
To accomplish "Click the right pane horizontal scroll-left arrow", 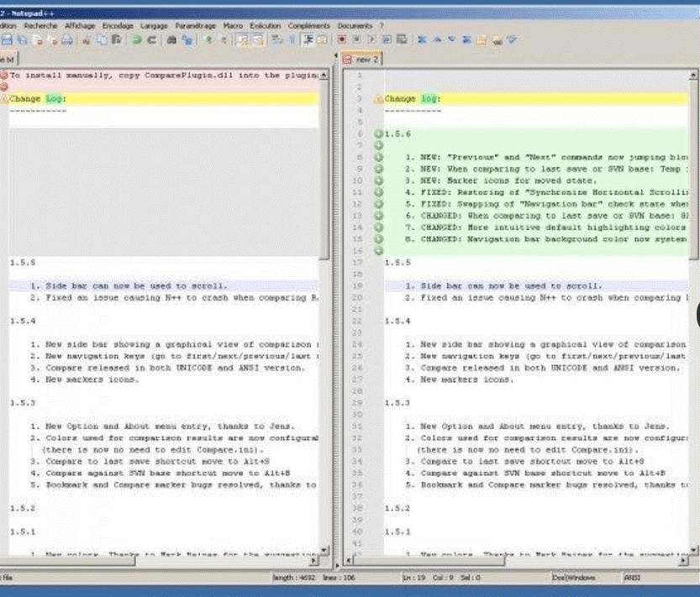I will pyautogui.click(x=349, y=560).
